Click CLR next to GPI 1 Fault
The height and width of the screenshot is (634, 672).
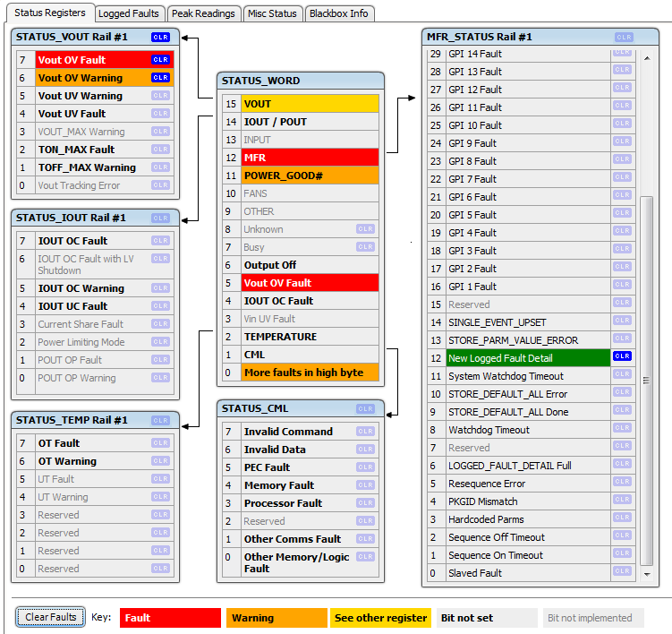click(622, 285)
